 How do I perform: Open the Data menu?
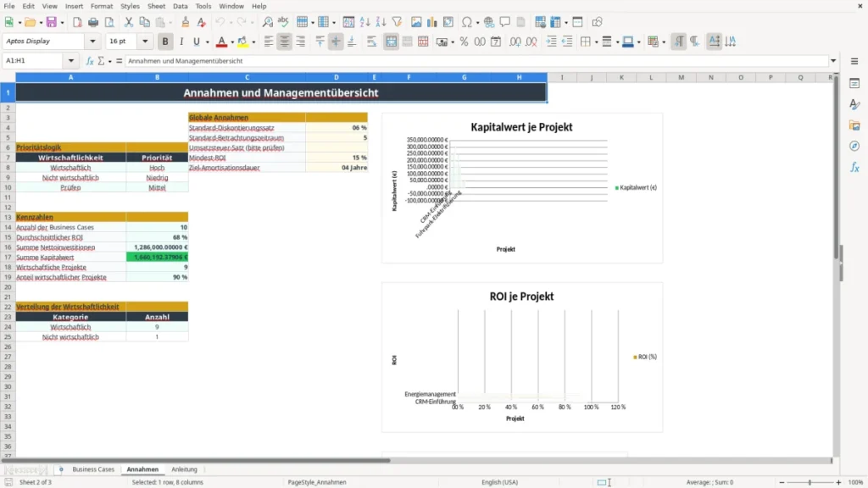click(180, 6)
